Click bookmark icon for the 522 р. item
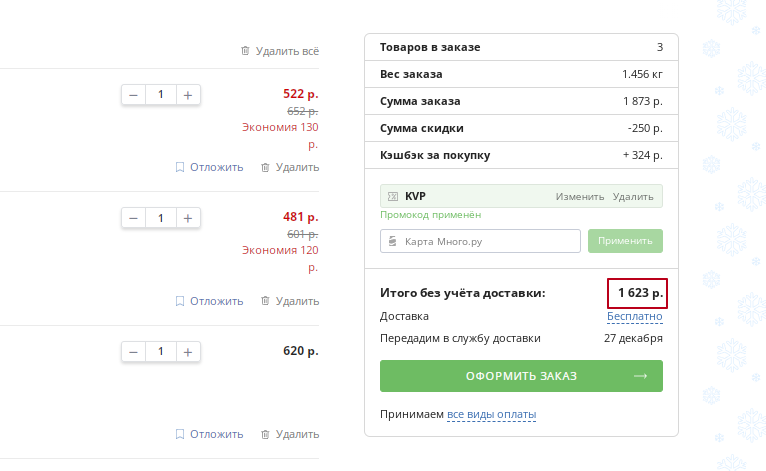The height and width of the screenshot is (471, 766). pos(180,168)
